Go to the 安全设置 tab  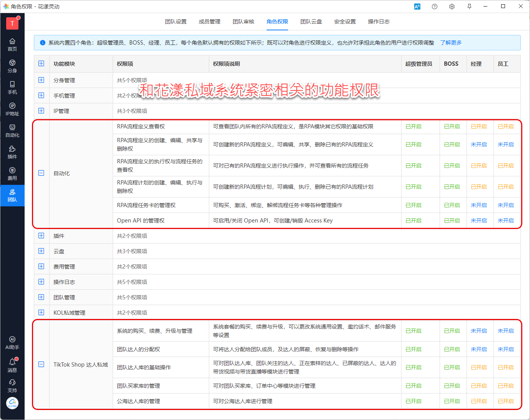tap(345, 22)
